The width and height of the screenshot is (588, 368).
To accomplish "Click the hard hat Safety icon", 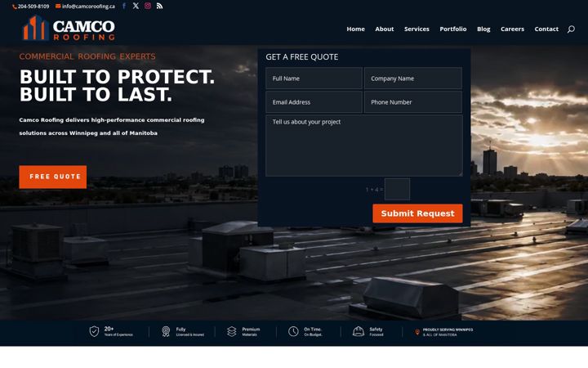I will pyautogui.click(x=359, y=331).
